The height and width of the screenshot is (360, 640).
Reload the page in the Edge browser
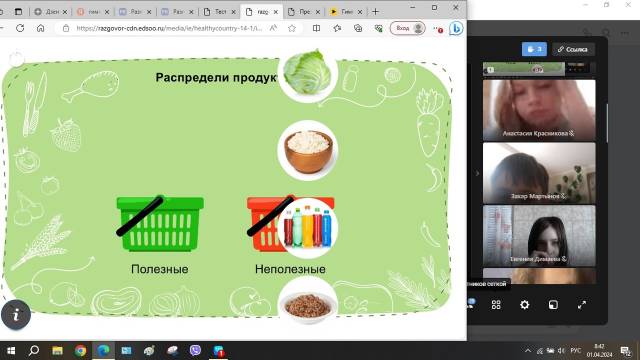tap(20, 28)
